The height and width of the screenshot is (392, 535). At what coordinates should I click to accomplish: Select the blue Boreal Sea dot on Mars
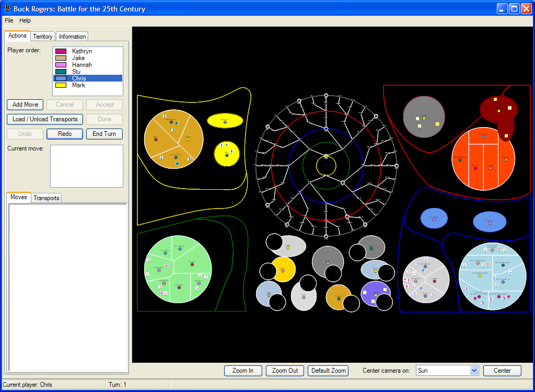pos(483,137)
